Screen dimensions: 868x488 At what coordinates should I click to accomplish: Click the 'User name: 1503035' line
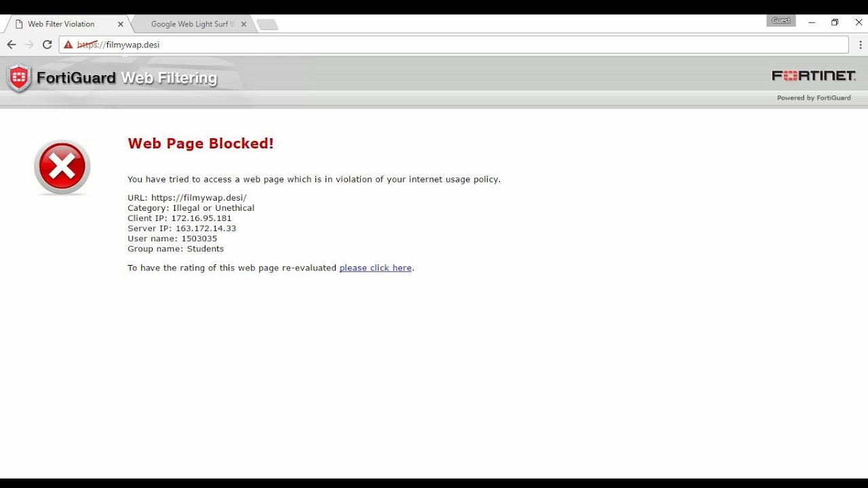coord(172,239)
